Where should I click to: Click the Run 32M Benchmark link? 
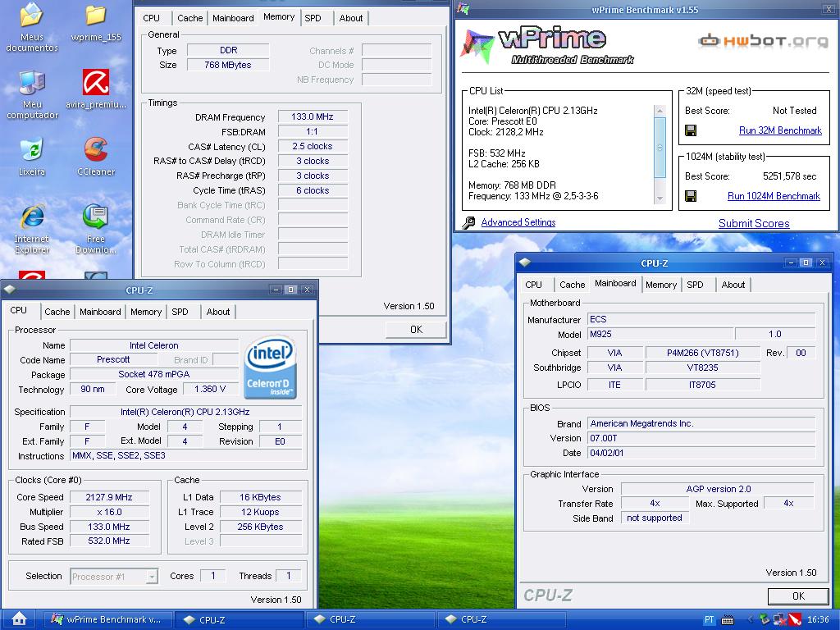tap(780, 130)
